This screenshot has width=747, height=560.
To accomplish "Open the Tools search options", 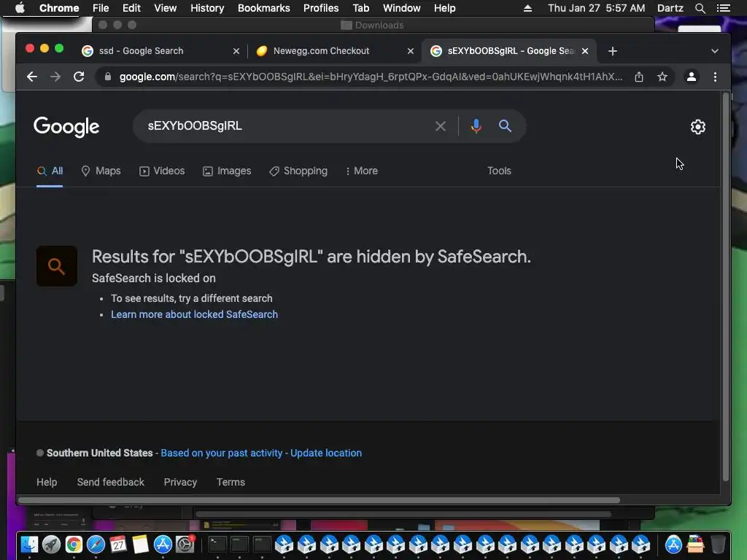I will click(x=499, y=171).
